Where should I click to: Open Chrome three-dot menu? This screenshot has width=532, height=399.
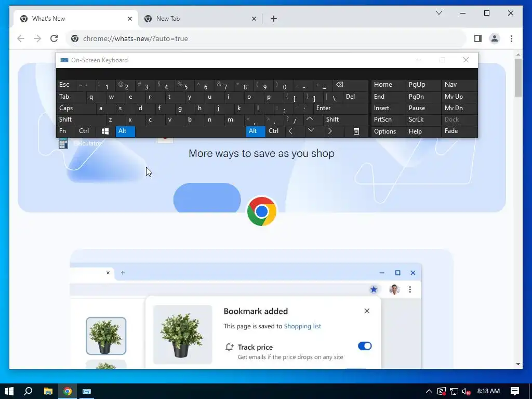(x=511, y=38)
